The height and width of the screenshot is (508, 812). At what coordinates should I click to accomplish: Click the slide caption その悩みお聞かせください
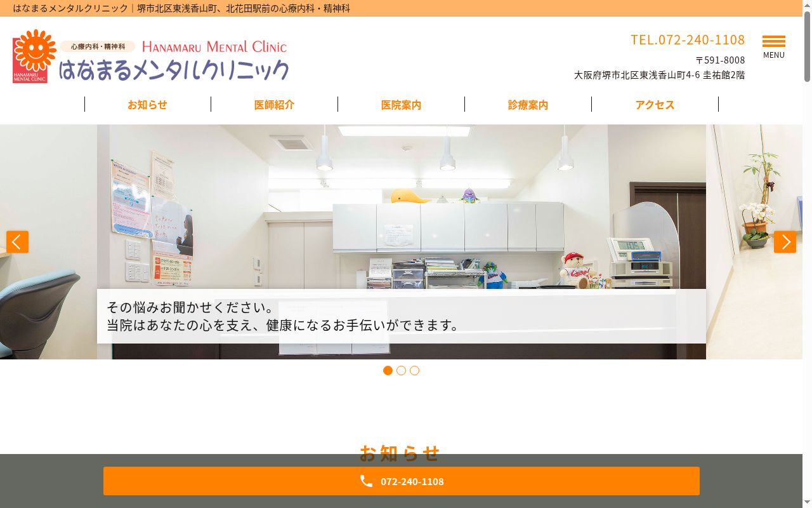(191, 307)
